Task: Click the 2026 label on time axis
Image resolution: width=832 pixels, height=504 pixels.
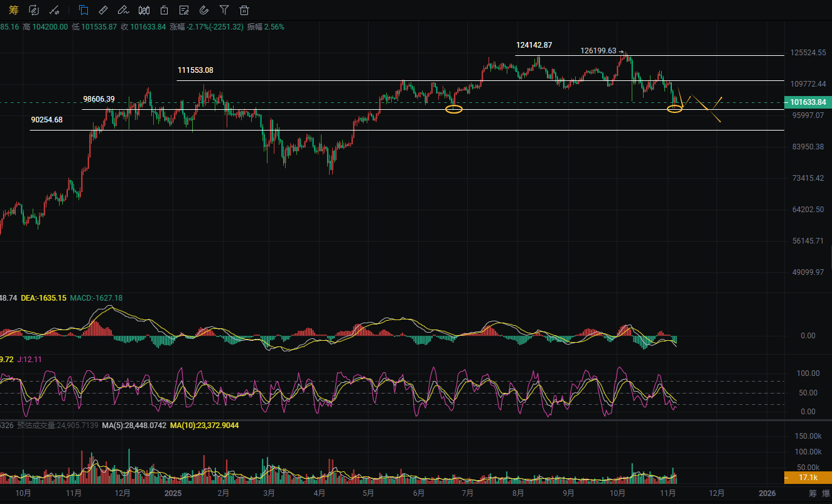Action: [x=767, y=493]
